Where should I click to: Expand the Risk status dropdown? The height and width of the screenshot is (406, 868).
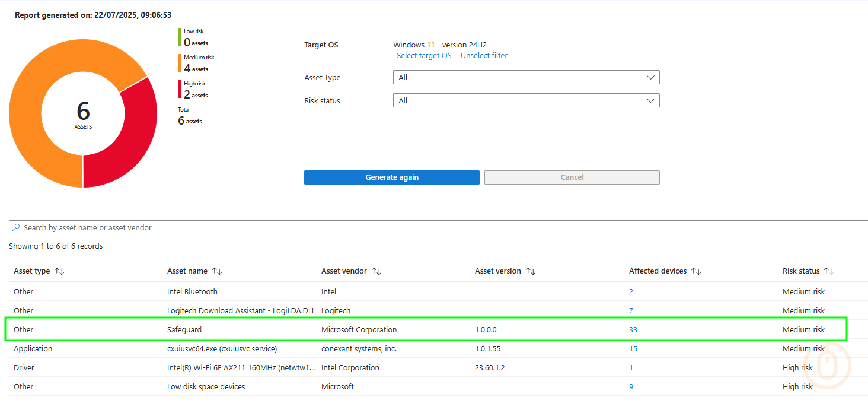click(526, 101)
